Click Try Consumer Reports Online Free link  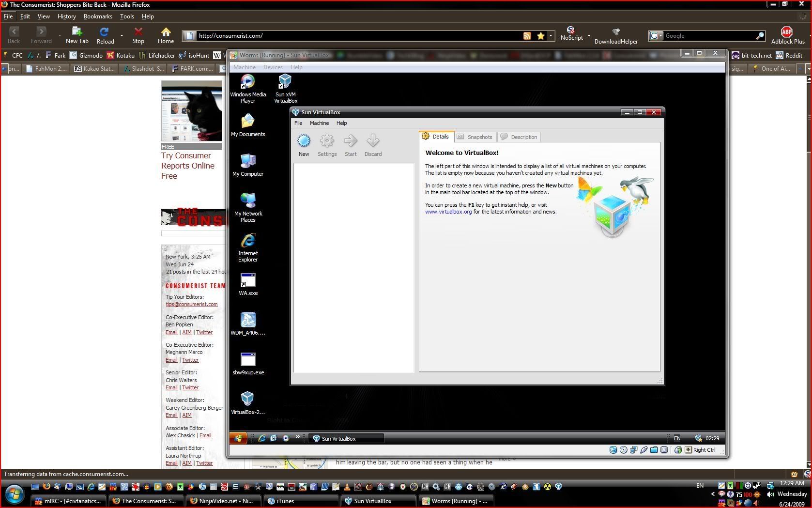tap(188, 166)
